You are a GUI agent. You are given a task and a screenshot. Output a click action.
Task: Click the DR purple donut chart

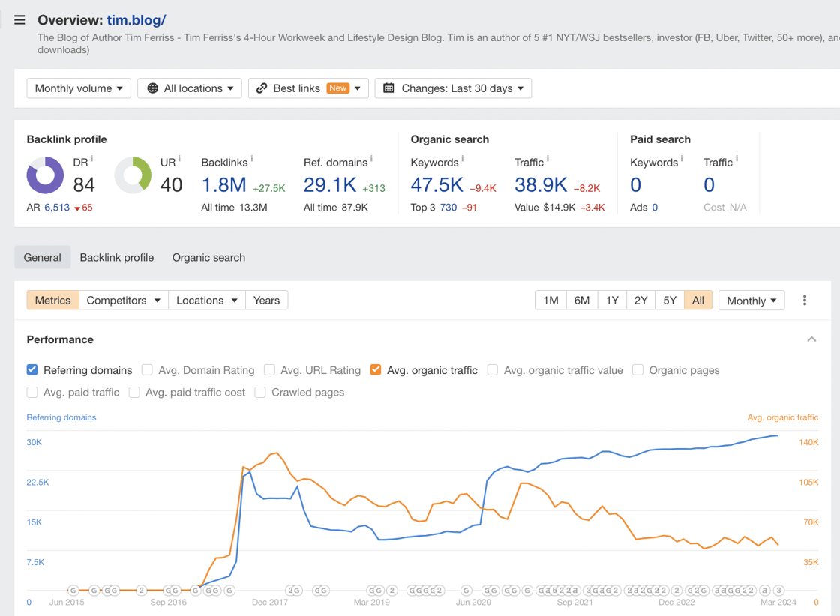tap(45, 175)
